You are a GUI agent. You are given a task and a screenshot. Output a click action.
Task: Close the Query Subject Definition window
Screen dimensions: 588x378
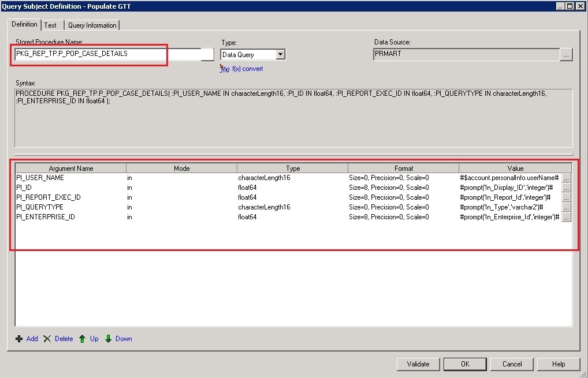(579, 6)
